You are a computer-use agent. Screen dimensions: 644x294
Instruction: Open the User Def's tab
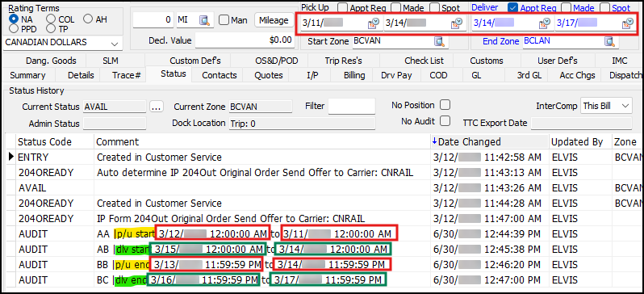[x=558, y=61]
